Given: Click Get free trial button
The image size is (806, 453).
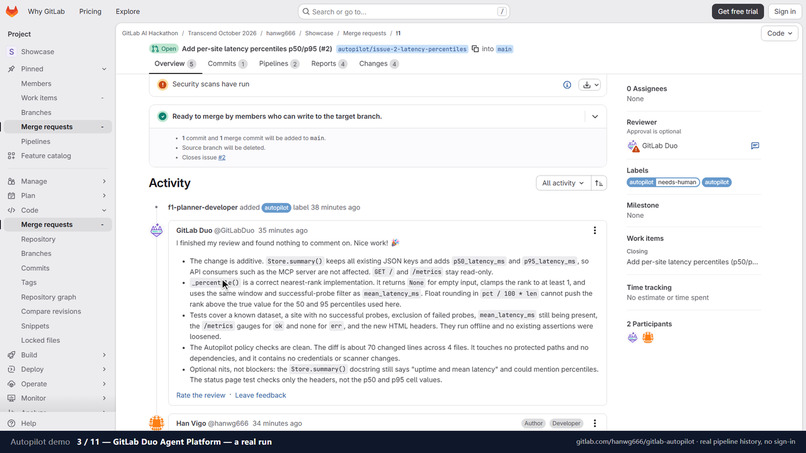Looking at the screenshot, I should pyautogui.click(x=738, y=11).
